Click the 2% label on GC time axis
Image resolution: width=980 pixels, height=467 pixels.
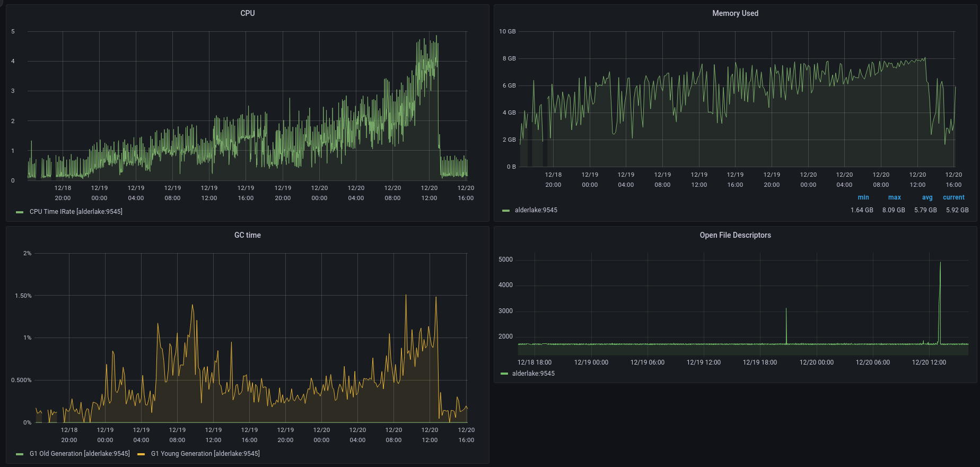pyautogui.click(x=28, y=254)
